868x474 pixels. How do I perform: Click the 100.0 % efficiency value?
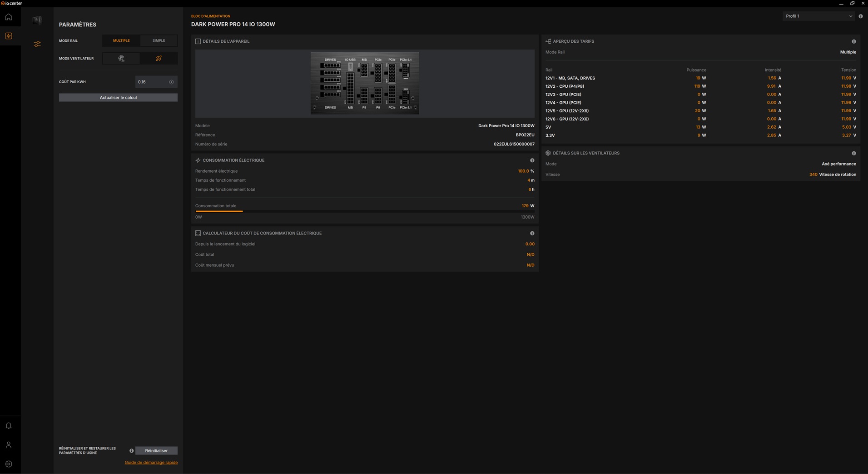click(x=526, y=171)
